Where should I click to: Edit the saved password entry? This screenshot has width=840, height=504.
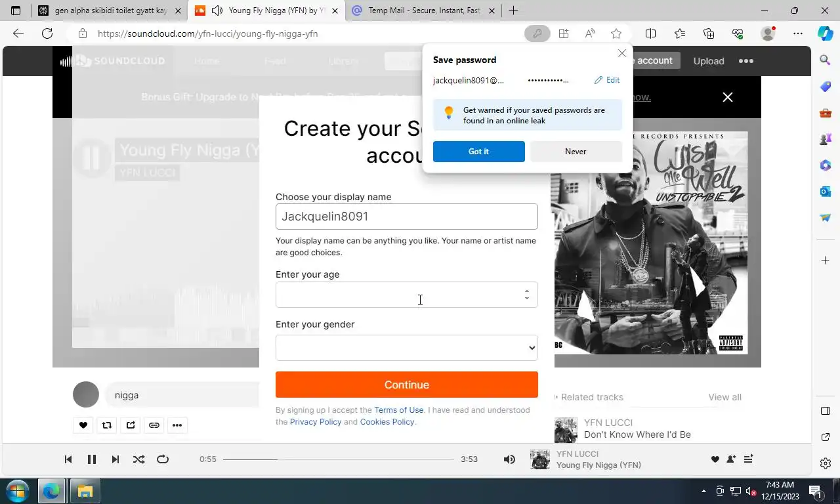pos(607,80)
